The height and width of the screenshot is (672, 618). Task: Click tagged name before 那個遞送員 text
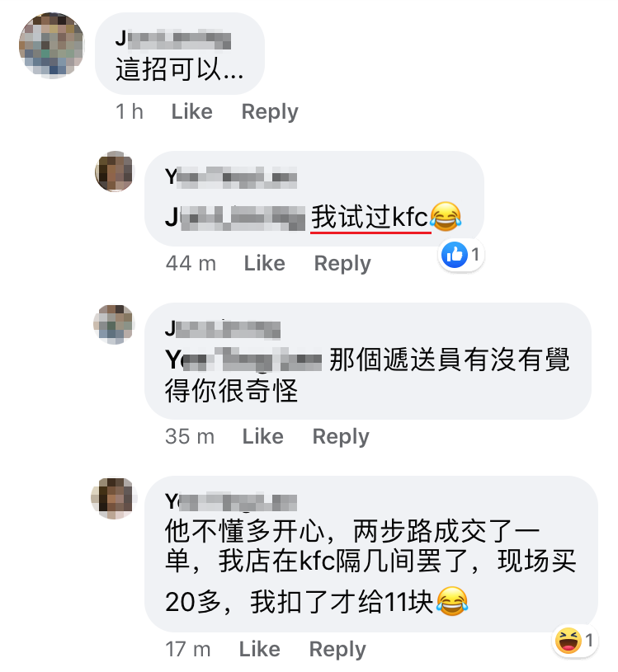pyautogui.click(x=243, y=359)
